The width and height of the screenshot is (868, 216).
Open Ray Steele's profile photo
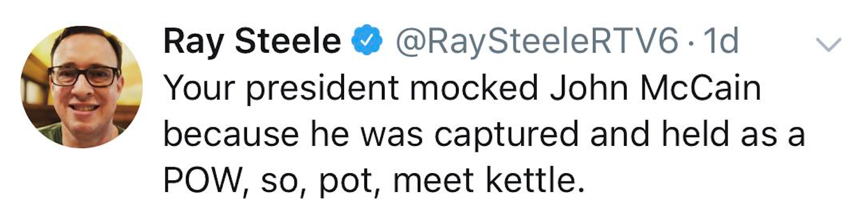[x=82, y=87]
